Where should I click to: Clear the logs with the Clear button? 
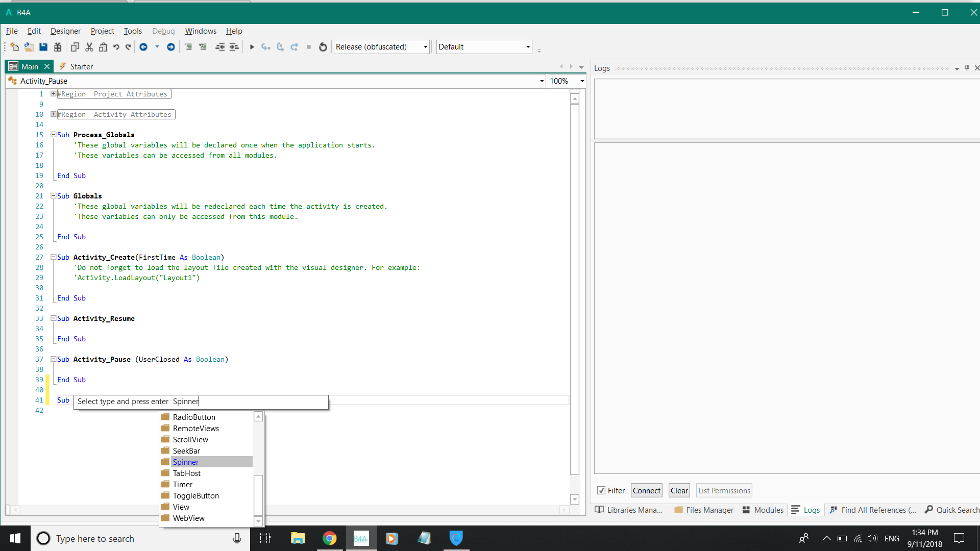click(679, 490)
